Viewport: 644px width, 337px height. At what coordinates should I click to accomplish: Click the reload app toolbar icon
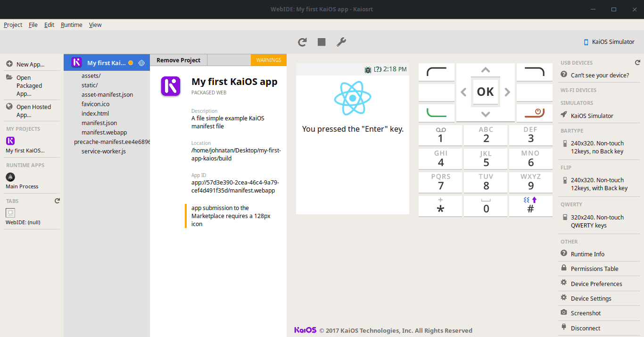pyautogui.click(x=303, y=42)
